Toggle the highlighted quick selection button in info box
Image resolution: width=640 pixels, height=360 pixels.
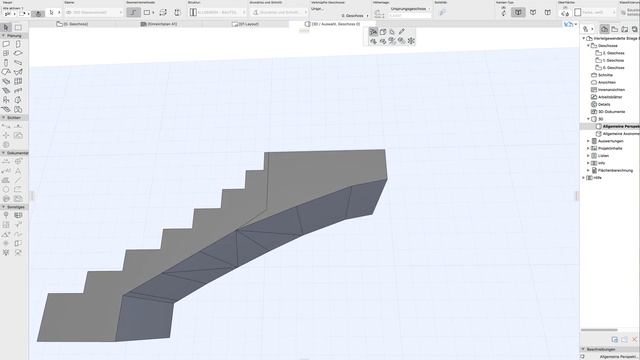(38, 13)
